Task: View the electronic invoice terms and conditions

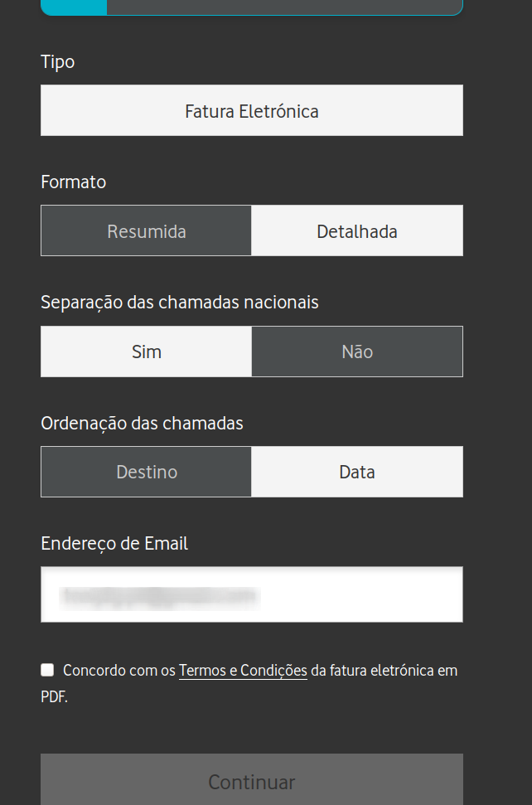Action: pyautogui.click(x=243, y=670)
